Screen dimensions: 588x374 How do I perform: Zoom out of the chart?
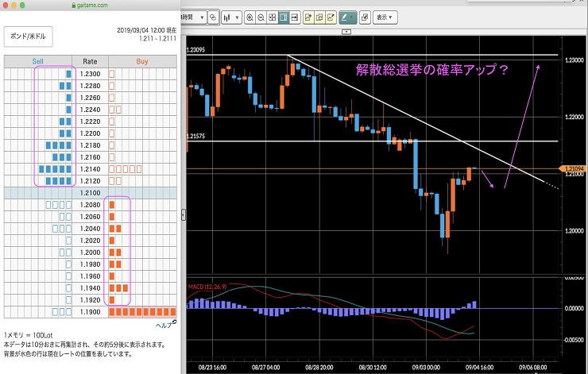pyautogui.click(x=261, y=17)
